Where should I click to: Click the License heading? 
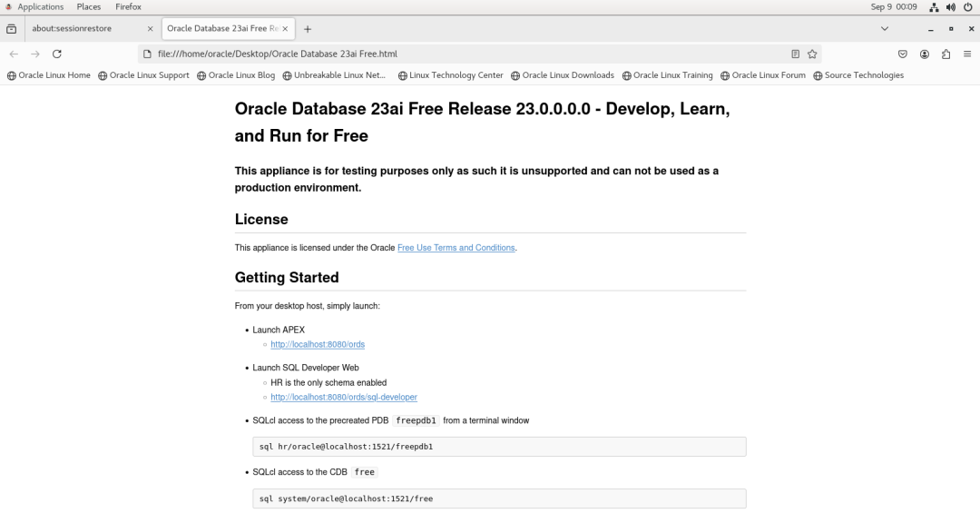(x=261, y=219)
